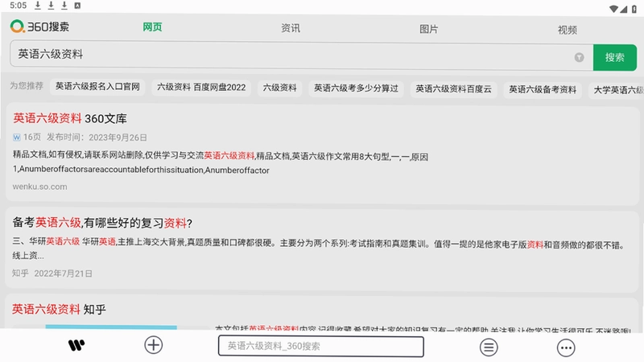Tap the Word document icon beside 16页
This screenshot has width=644, height=362.
coord(16,137)
